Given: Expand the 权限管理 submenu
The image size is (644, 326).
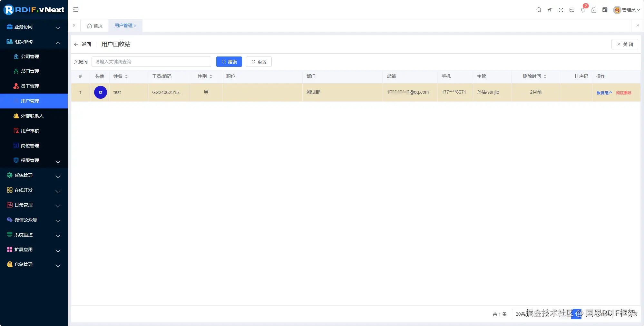Looking at the screenshot, I should 34,160.
